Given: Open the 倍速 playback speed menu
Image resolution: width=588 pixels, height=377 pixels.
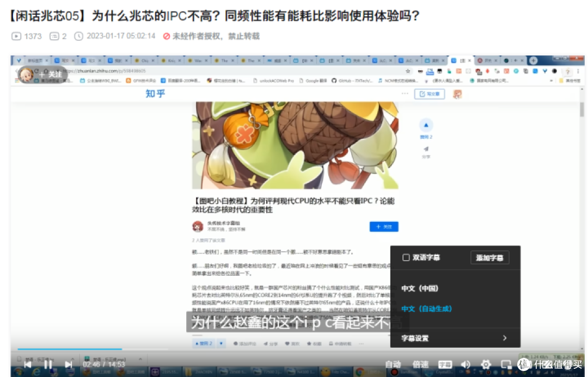Looking at the screenshot, I should tap(420, 364).
